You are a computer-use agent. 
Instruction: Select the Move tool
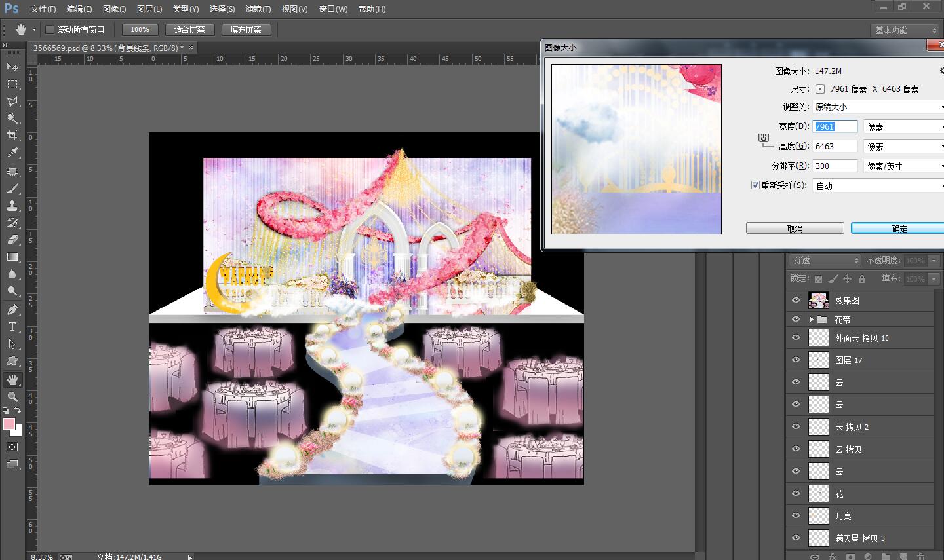(x=12, y=67)
